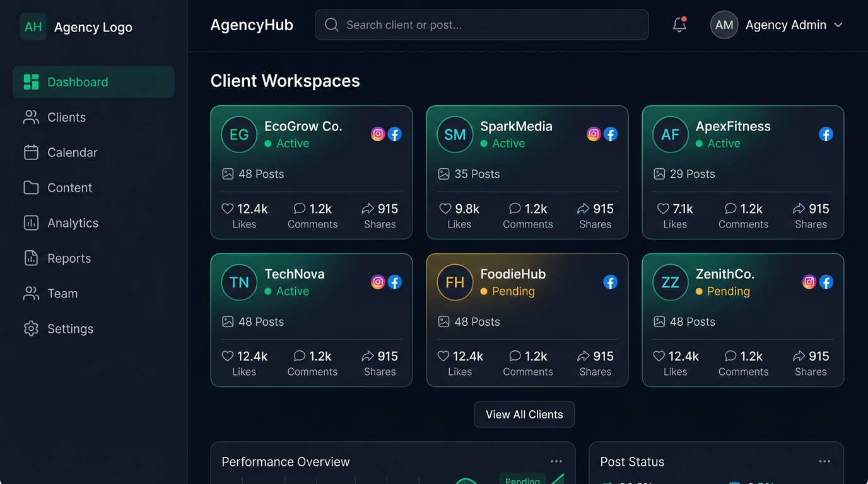Viewport: 868px width, 484px height.
Task: Click the Instagram badge on ZenithCo. card
Action: click(809, 282)
